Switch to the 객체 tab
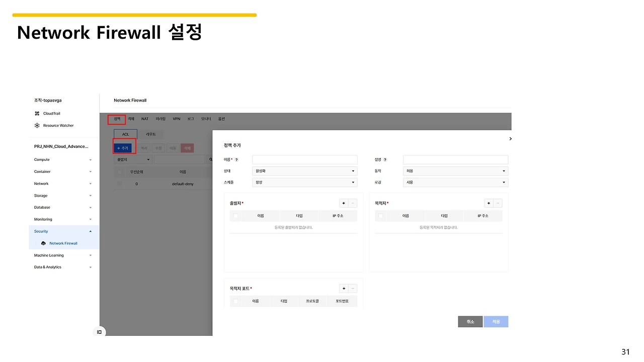This screenshot has width=644, height=362. pos(131,119)
